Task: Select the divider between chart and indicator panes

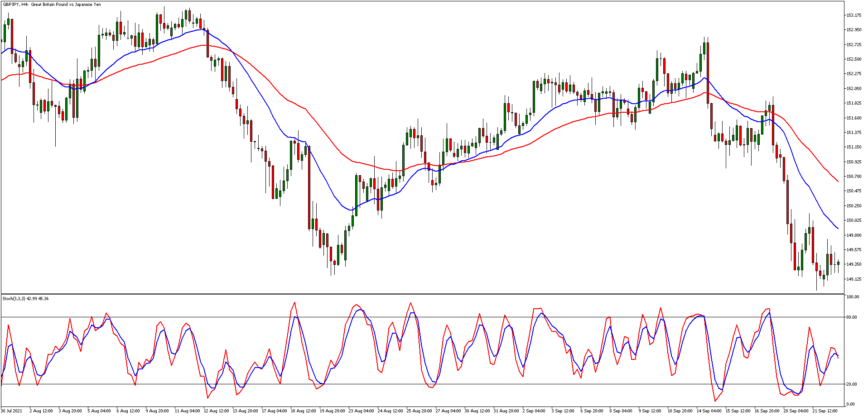Action: click(x=430, y=294)
